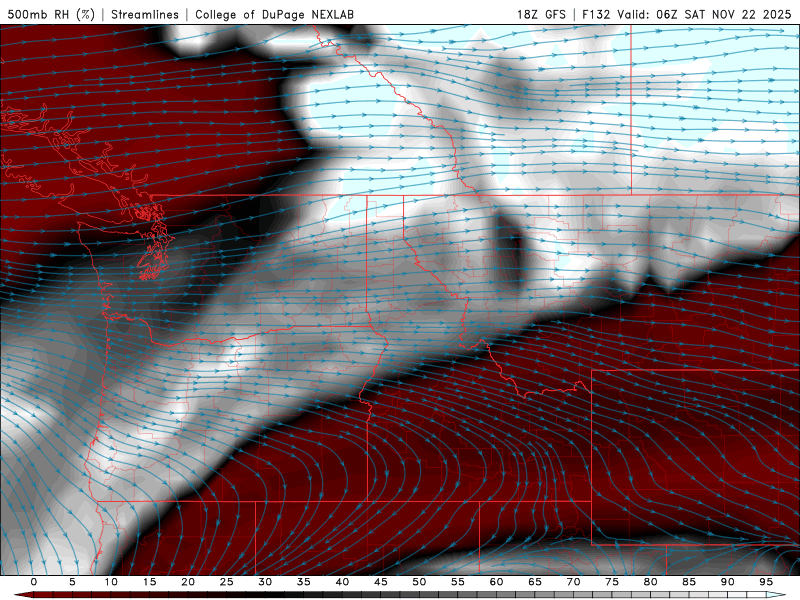The image size is (800, 600).
Task: Click the 70 value on the color scale
Action: point(573,582)
